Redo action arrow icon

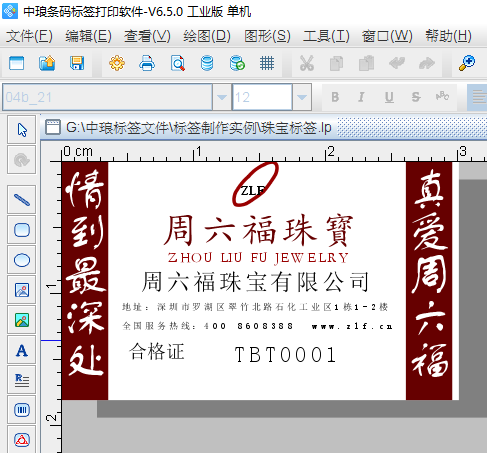427,63
